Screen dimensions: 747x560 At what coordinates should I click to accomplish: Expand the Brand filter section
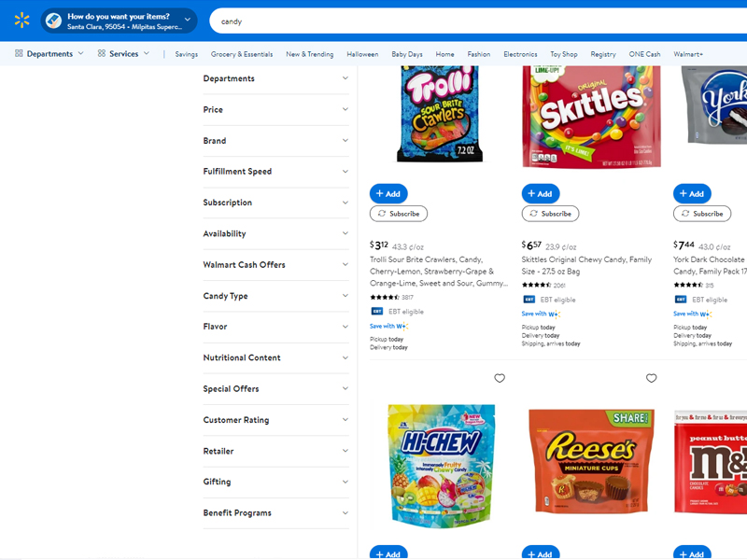coord(275,141)
